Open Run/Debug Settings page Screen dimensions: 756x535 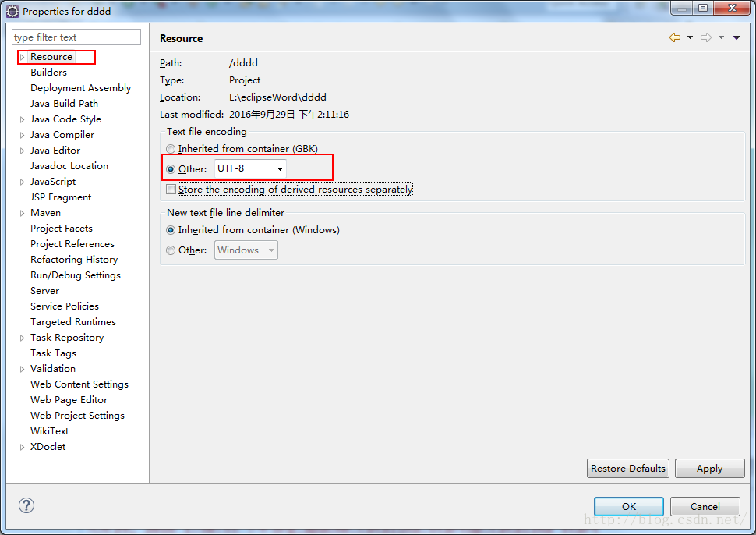tap(76, 275)
